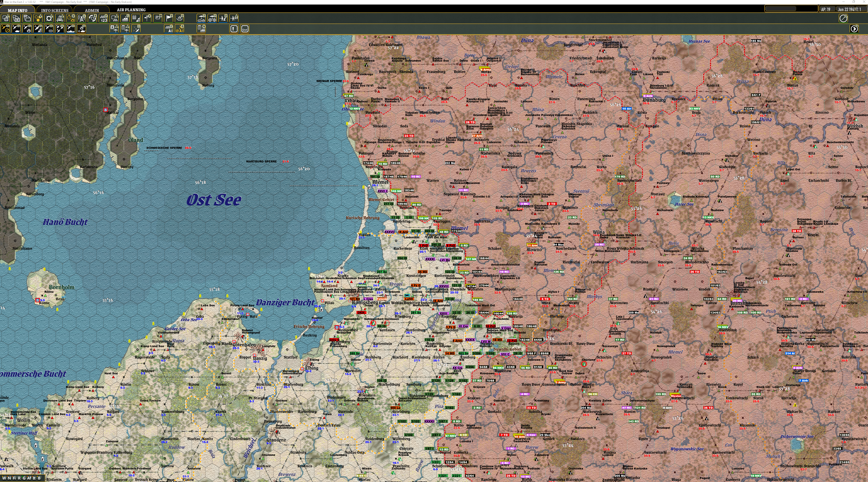
Task: Click the rotating arrows icon (R)
Action: click(x=93, y=18)
